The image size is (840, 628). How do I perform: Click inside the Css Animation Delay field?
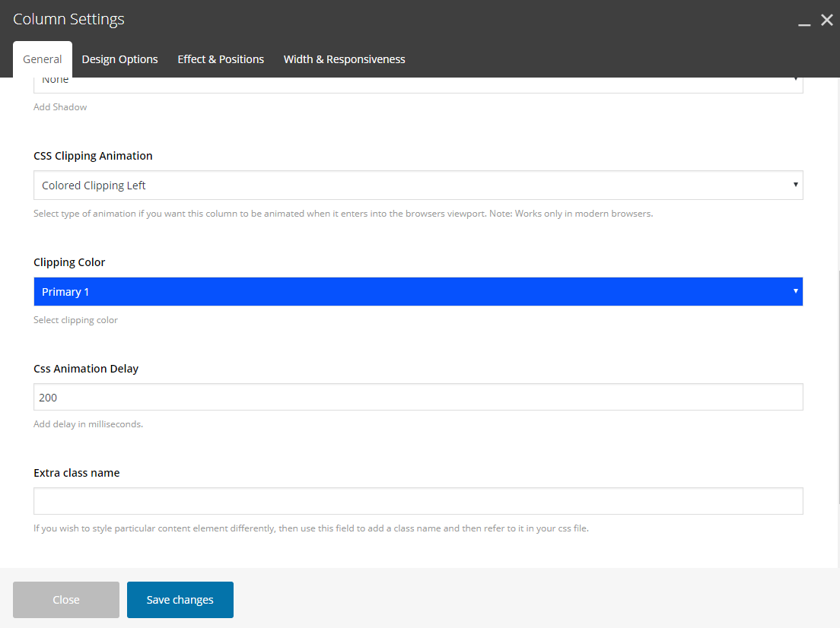(418, 397)
